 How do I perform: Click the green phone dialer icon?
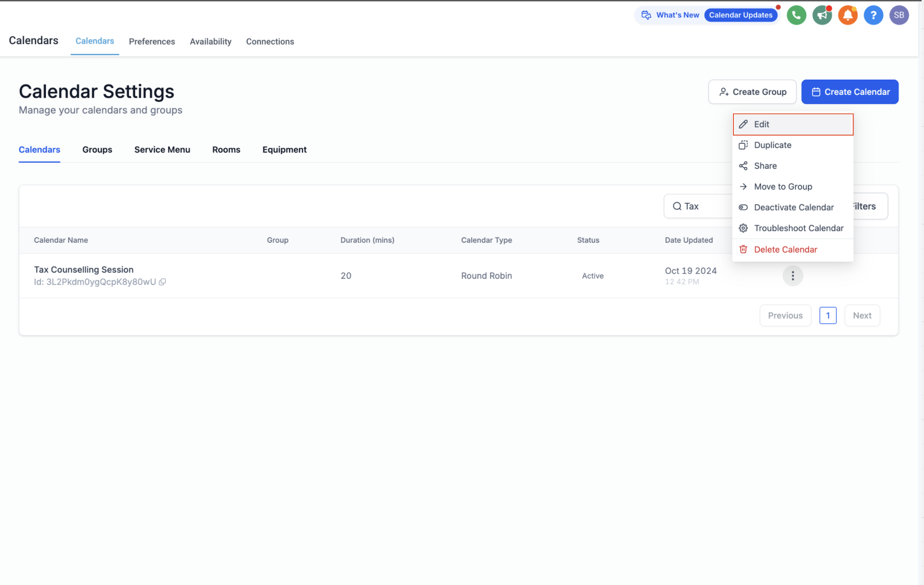796,15
